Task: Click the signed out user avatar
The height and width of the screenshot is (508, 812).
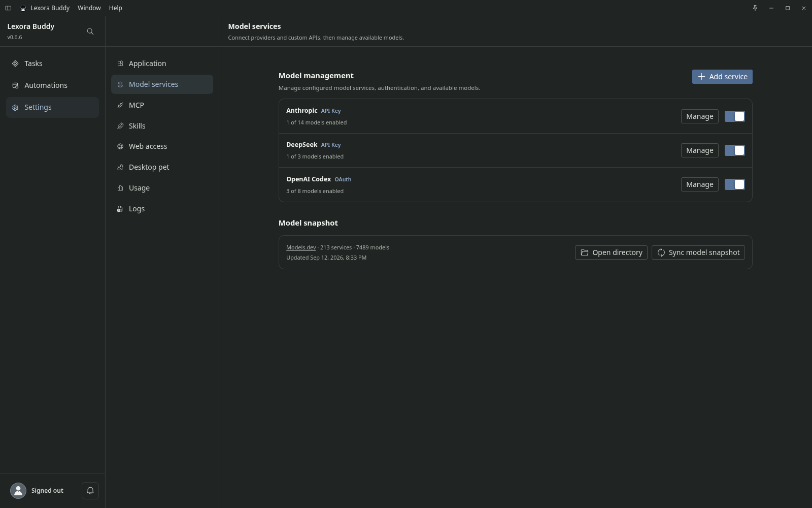Action: 18,491
